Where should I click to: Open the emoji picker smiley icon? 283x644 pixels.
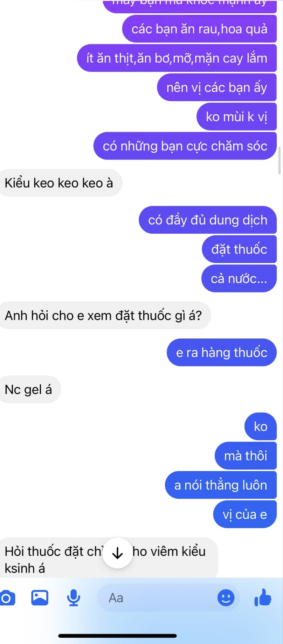226,598
